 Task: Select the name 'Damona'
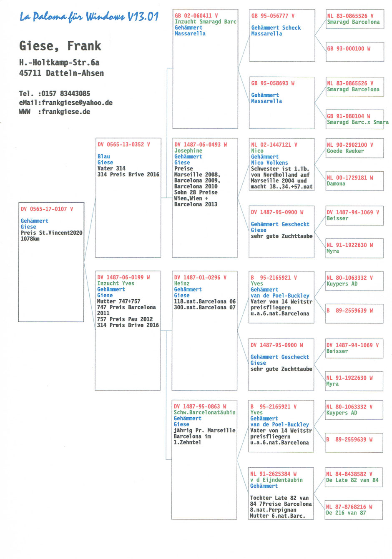(336, 183)
